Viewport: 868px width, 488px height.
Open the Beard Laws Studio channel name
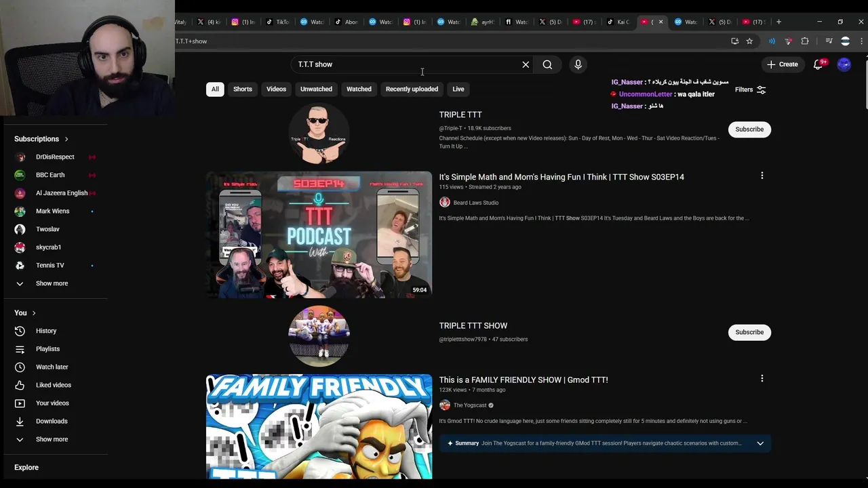point(476,203)
